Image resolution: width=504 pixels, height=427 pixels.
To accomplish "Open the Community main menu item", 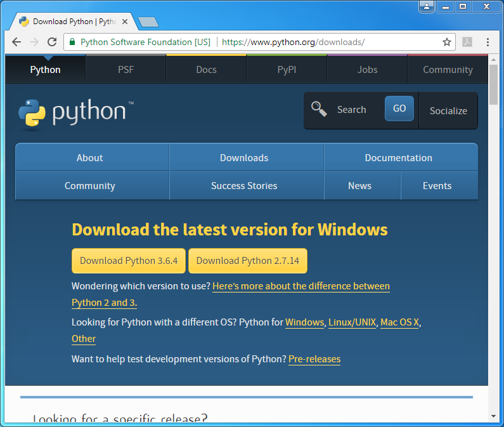I will coord(93,186).
